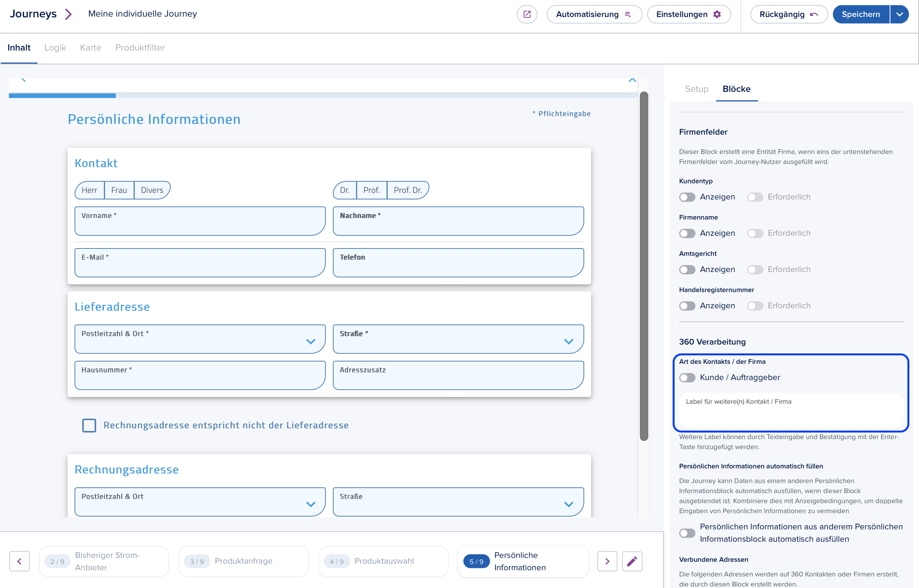
Task: Enable the Kunde / Auftraggeber switch
Action: (x=687, y=378)
